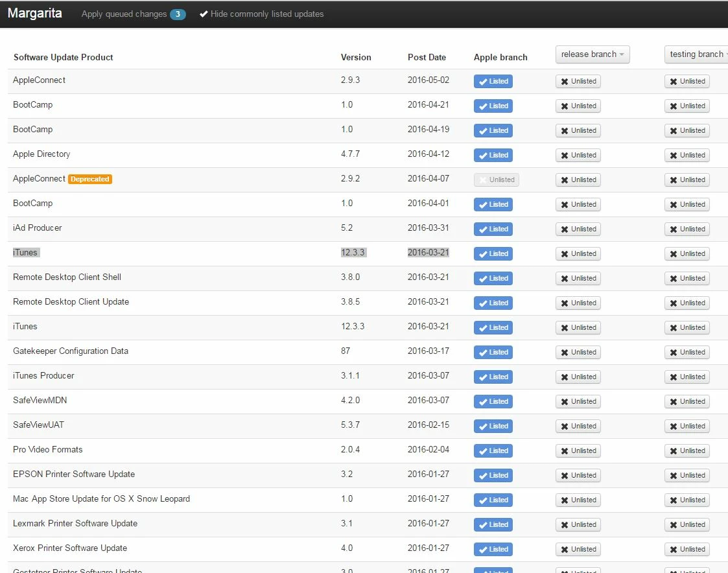
Task: List SafeViewMDN in testing branch
Action: pyautogui.click(x=687, y=401)
